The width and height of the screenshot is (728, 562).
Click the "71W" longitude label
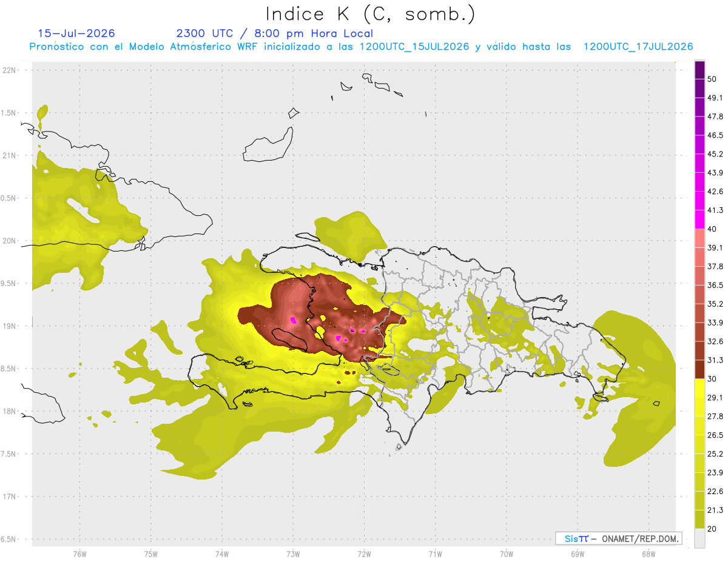click(435, 554)
